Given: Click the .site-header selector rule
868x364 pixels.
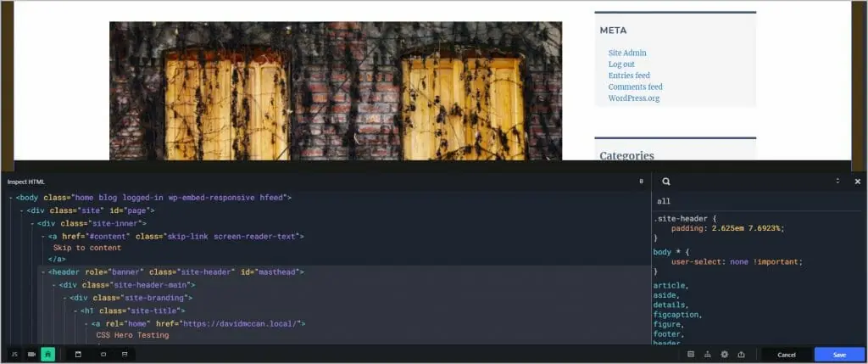Looking at the screenshot, I should click(685, 219).
